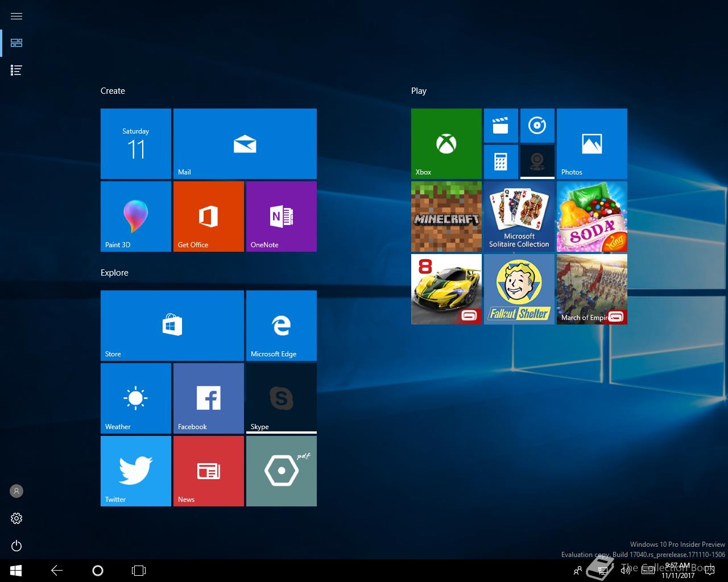Launch Paint 3D tile
Screen dimensions: 728x582
coord(136,217)
